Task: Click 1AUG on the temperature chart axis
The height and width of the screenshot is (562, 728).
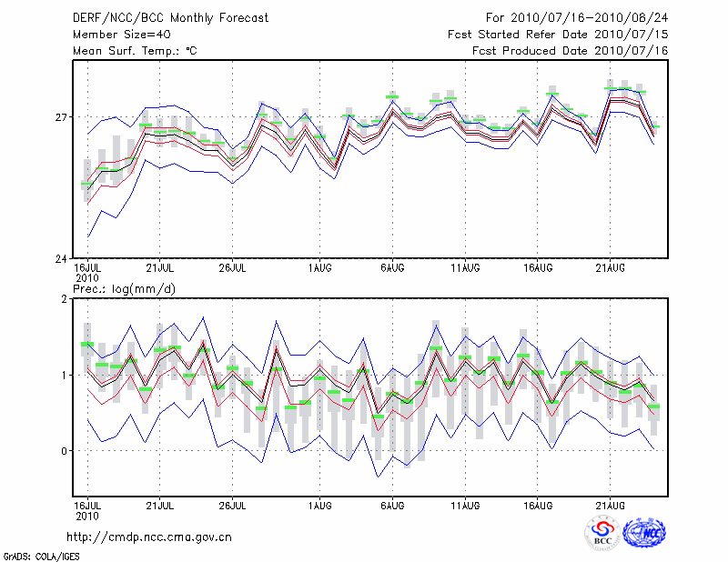Action: coord(319,267)
